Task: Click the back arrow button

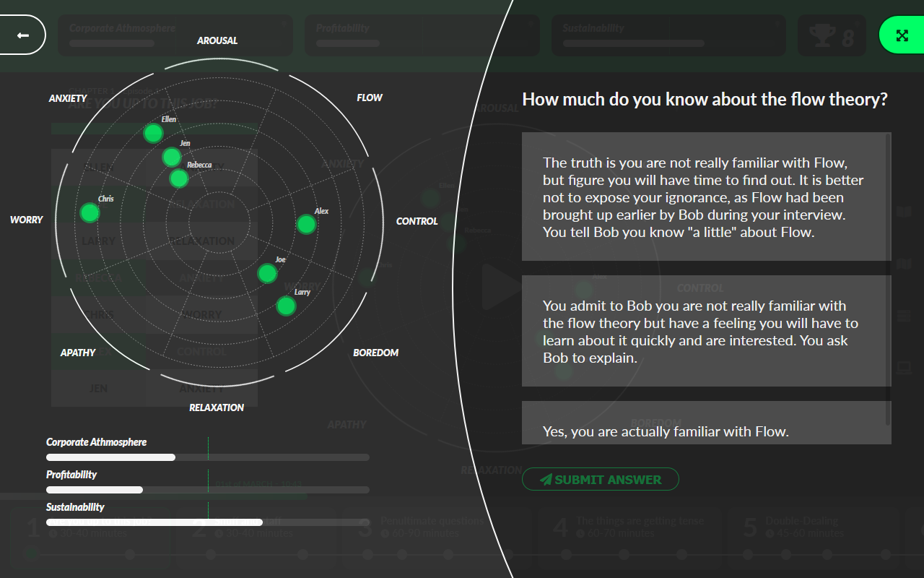Action: coord(22,35)
